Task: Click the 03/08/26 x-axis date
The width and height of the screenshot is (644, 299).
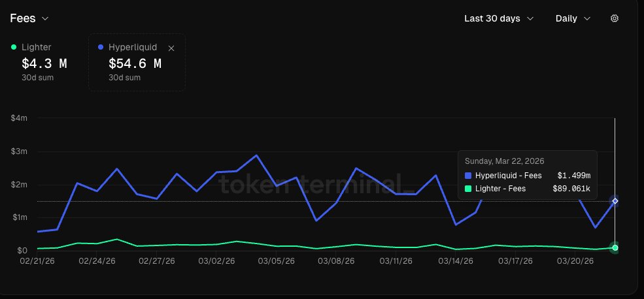Action: (336, 261)
